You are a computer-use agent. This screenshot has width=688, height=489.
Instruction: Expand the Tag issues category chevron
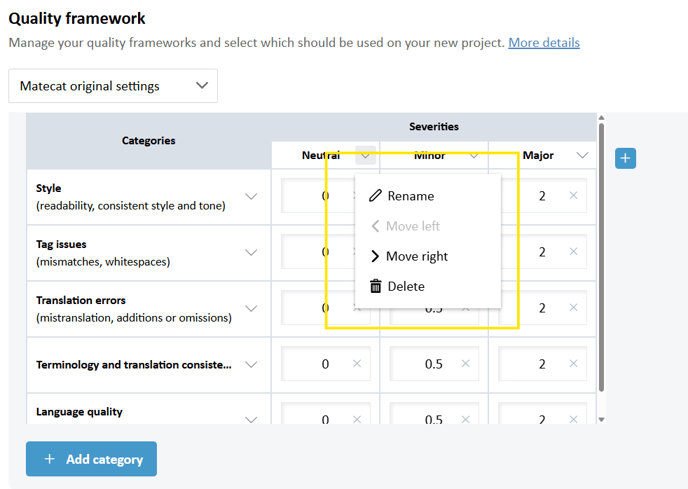(251, 252)
